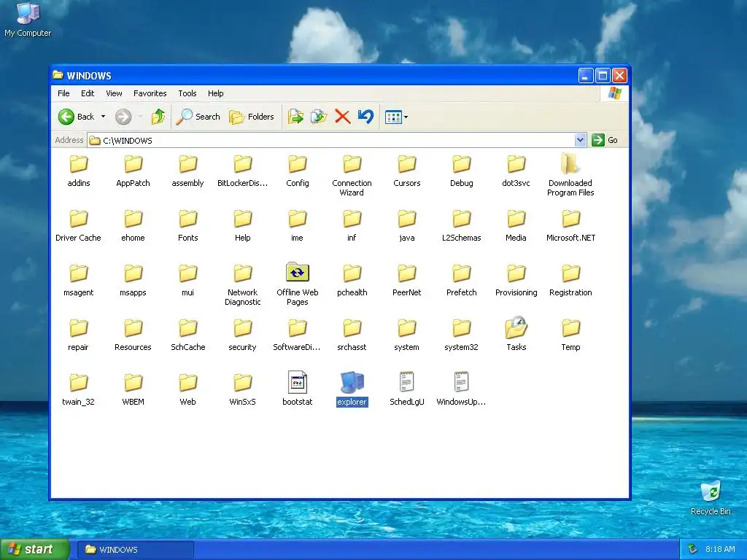Open the Edit menu
747x560 pixels.
88,93
